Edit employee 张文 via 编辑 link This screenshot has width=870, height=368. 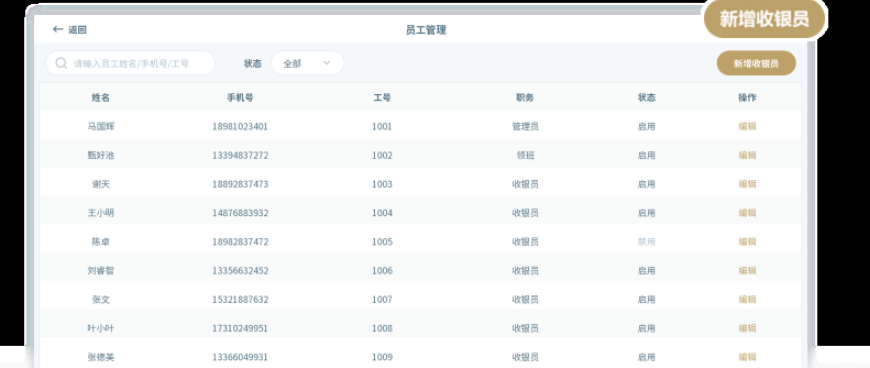[747, 300]
